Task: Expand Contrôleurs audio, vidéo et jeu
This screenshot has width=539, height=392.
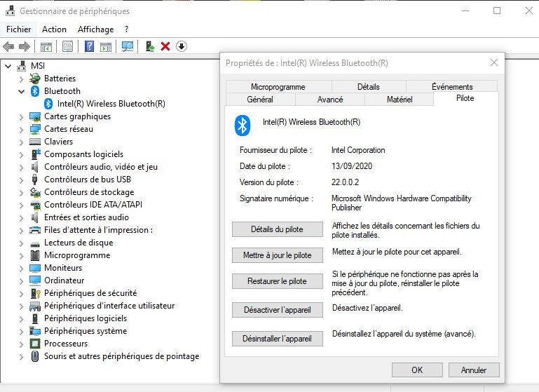Action: [21, 168]
